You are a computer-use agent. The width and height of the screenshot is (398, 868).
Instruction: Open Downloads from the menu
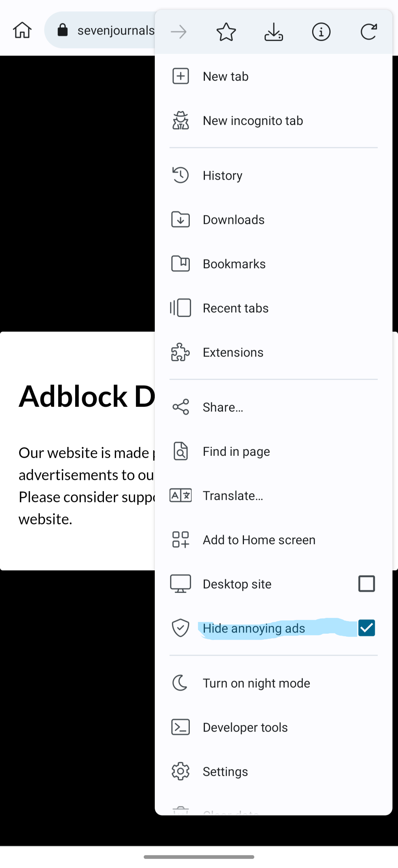click(x=234, y=219)
